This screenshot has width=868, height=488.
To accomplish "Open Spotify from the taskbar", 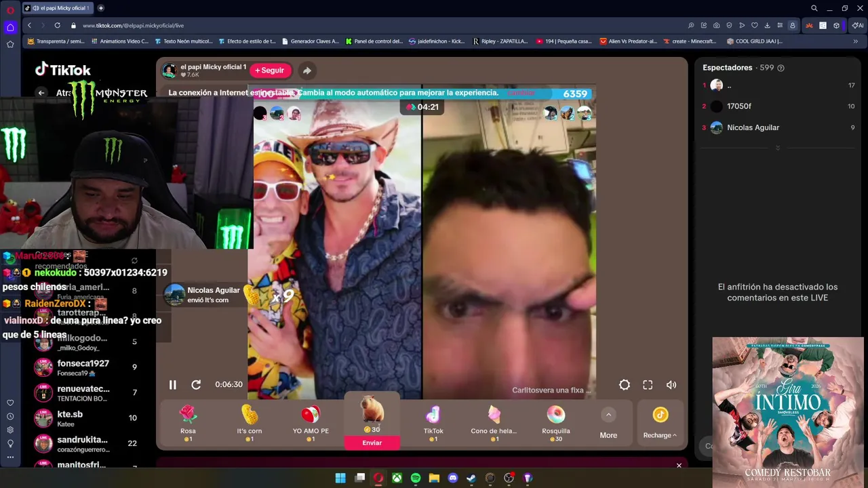I will click(416, 478).
